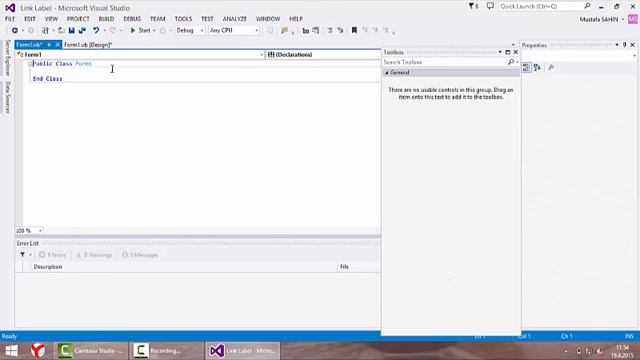
Task: Toggle auto-hide pin on Properties panel
Action: 624,45
